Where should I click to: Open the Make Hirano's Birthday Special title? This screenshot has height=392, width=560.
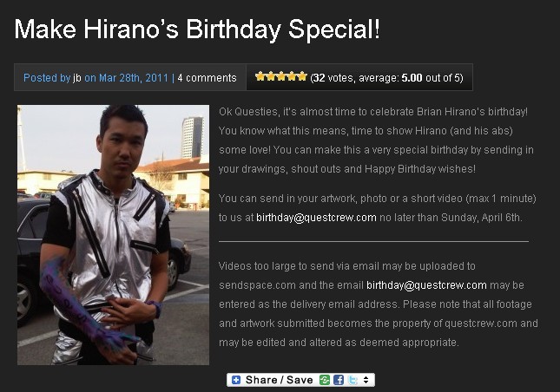(x=197, y=29)
